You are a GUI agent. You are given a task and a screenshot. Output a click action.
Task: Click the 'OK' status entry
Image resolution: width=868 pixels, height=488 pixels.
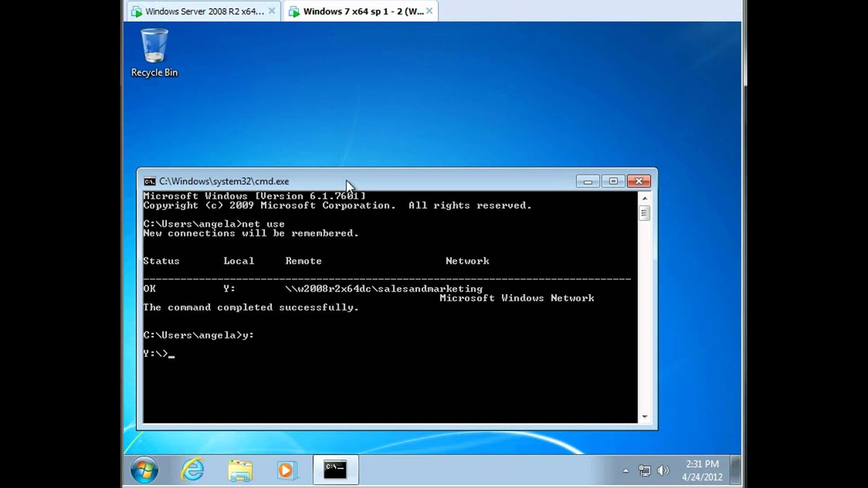[x=149, y=289]
